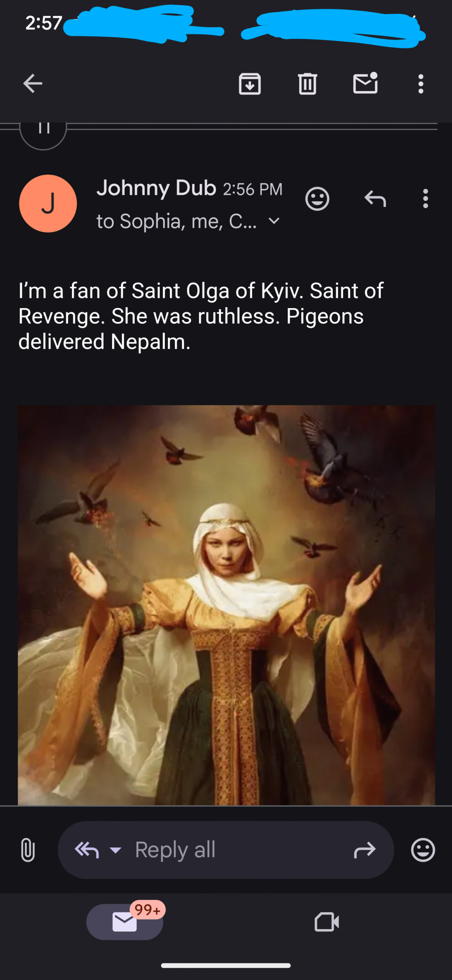Attach a file with paperclip icon
Viewport: 452px width, 980px height.
click(x=28, y=850)
